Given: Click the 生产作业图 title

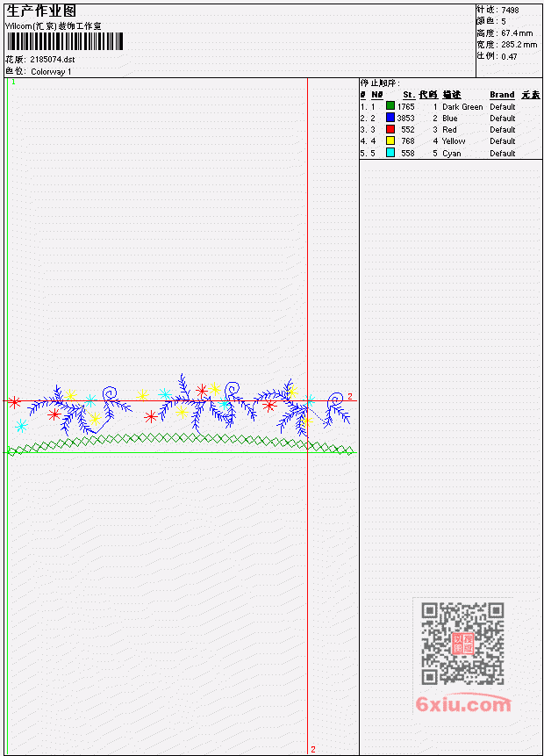Looking at the screenshot, I should (41, 11).
